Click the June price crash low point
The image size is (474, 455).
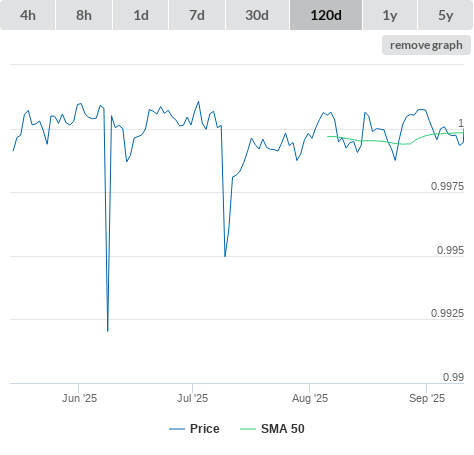[108, 331]
